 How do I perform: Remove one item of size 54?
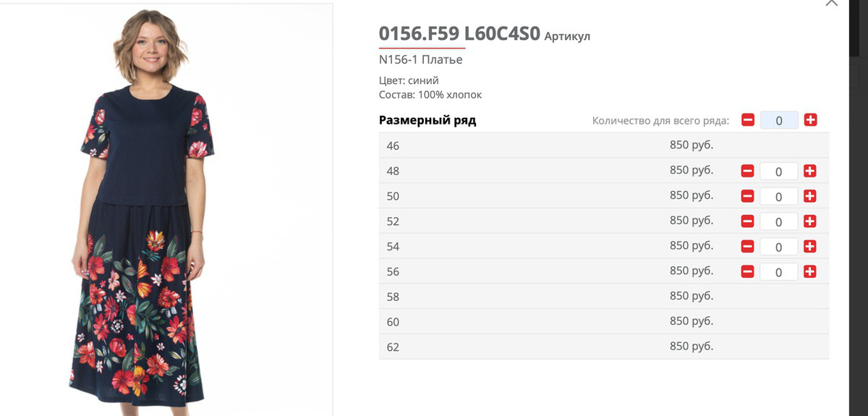pyautogui.click(x=748, y=247)
